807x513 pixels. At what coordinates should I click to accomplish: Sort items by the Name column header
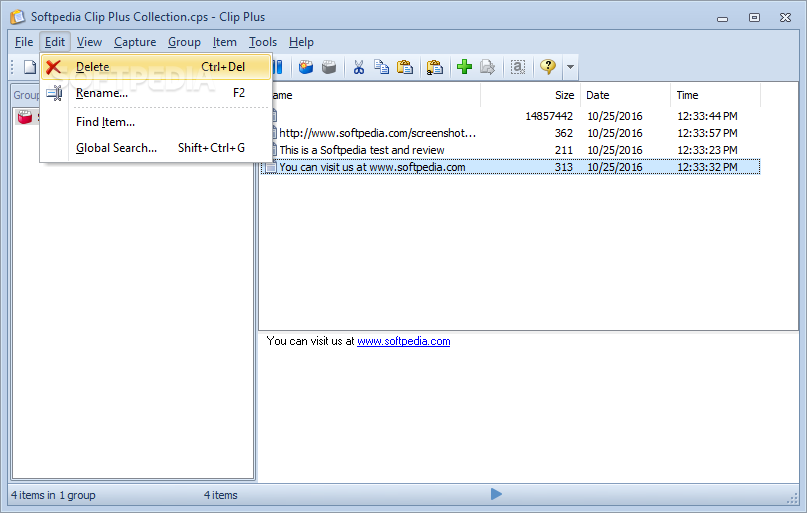point(376,95)
